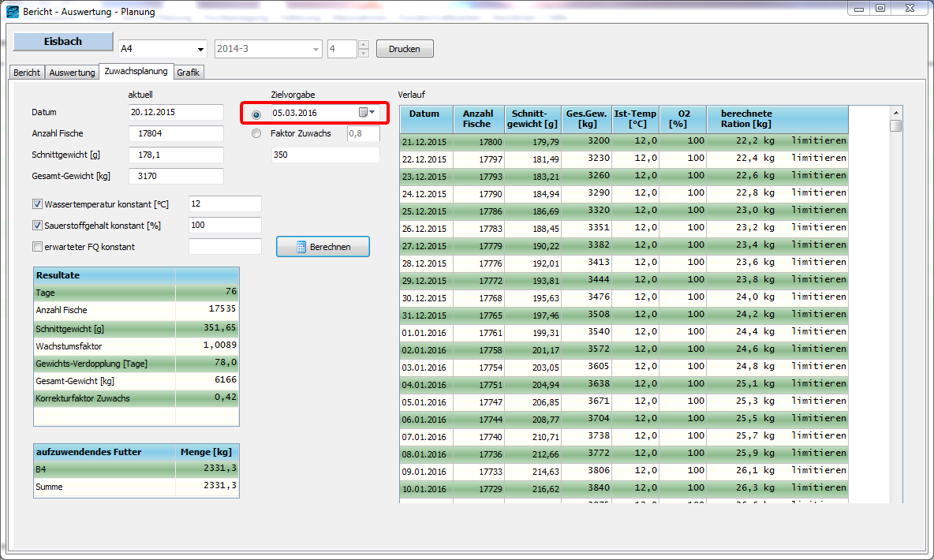Viewport: 934px width, 560px height.
Task: Click the application icon in title bar
Action: pos(13,11)
